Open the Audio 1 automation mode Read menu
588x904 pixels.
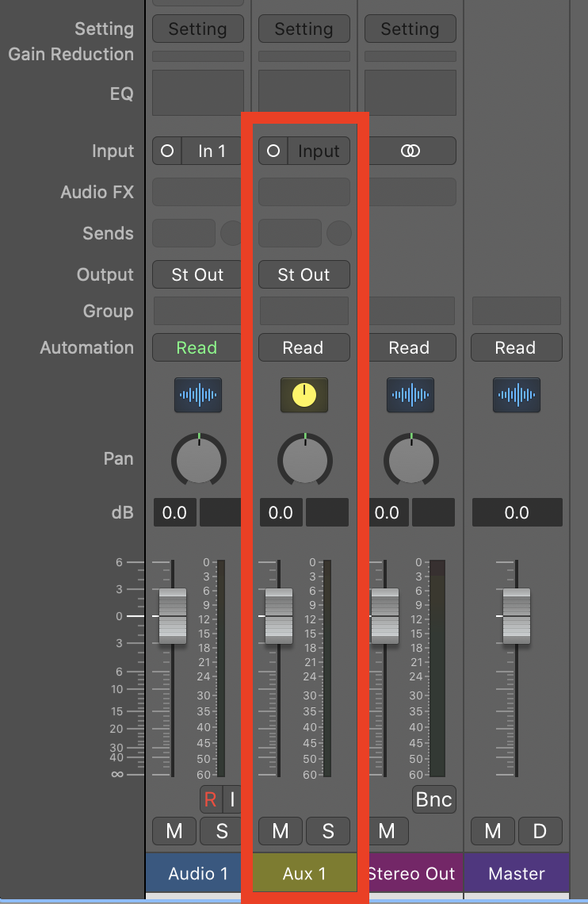click(x=198, y=347)
